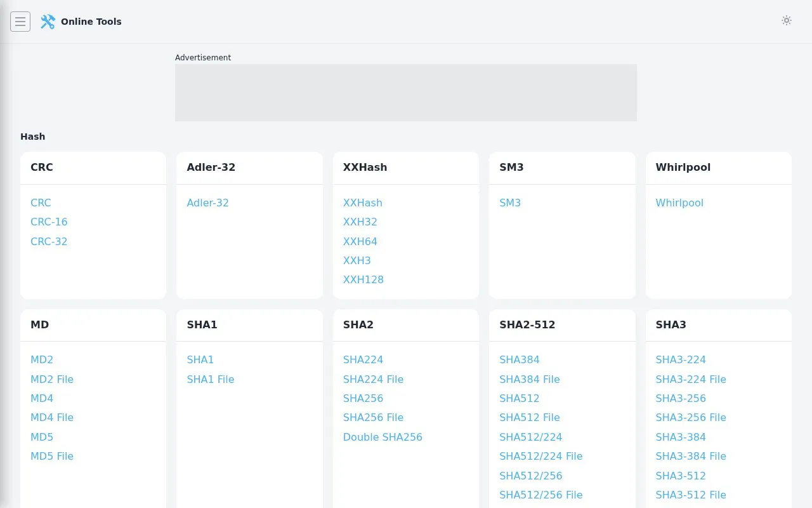Open the MD4 File link
The height and width of the screenshot is (508, 812).
tap(52, 417)
